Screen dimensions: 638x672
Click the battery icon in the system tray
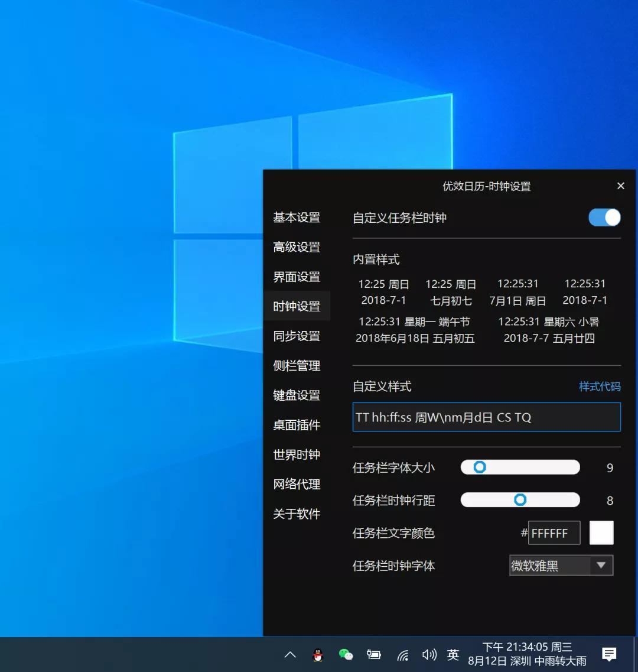point(374,654)
